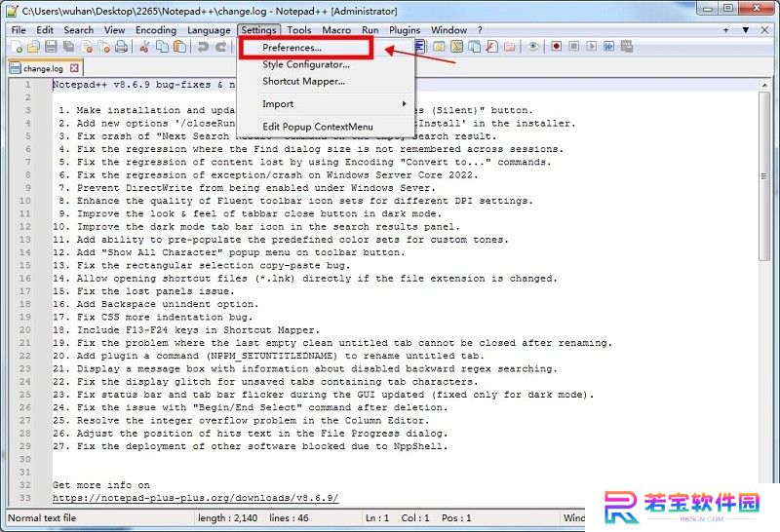Click the Open file toolbar icon
The image size is (780, 532).
33,47
